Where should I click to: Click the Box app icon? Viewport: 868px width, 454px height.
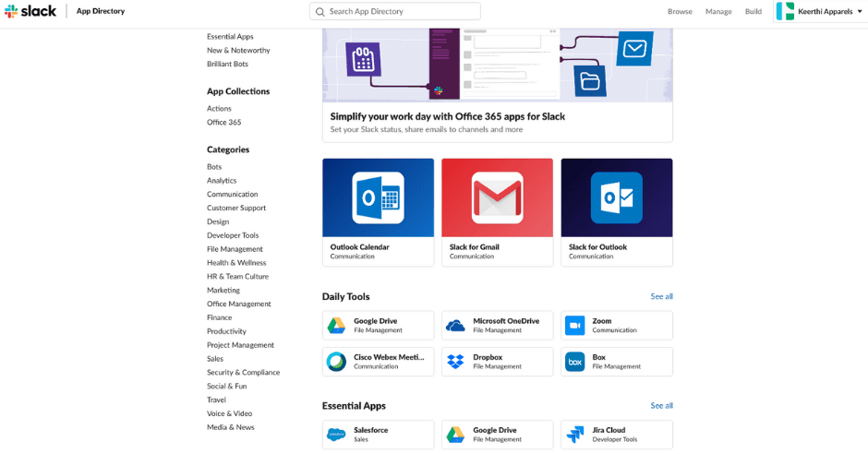(x=574, y=362)
